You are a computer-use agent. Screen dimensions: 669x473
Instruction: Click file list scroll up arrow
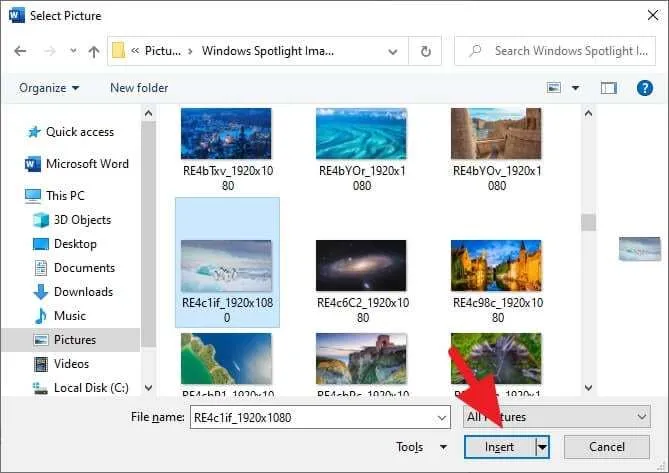pos(588,113)
